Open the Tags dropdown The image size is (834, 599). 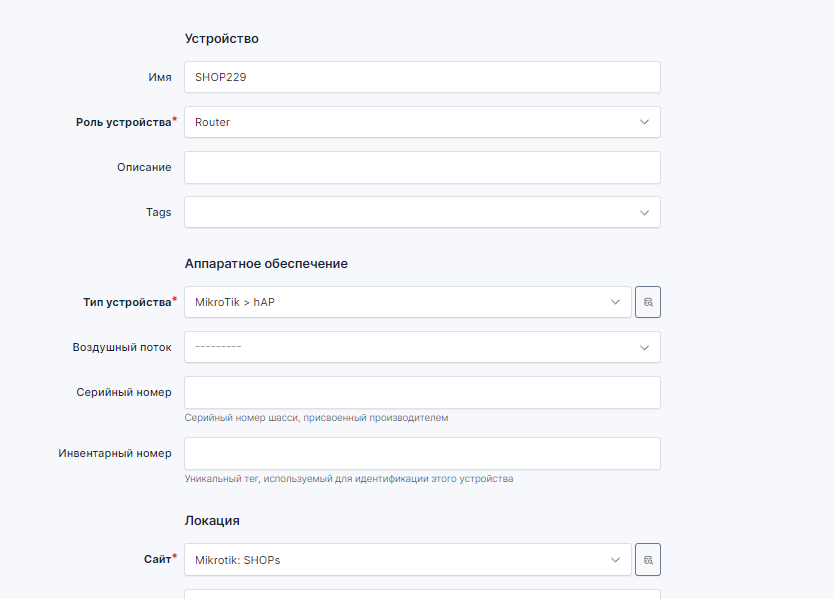(422, 212)
